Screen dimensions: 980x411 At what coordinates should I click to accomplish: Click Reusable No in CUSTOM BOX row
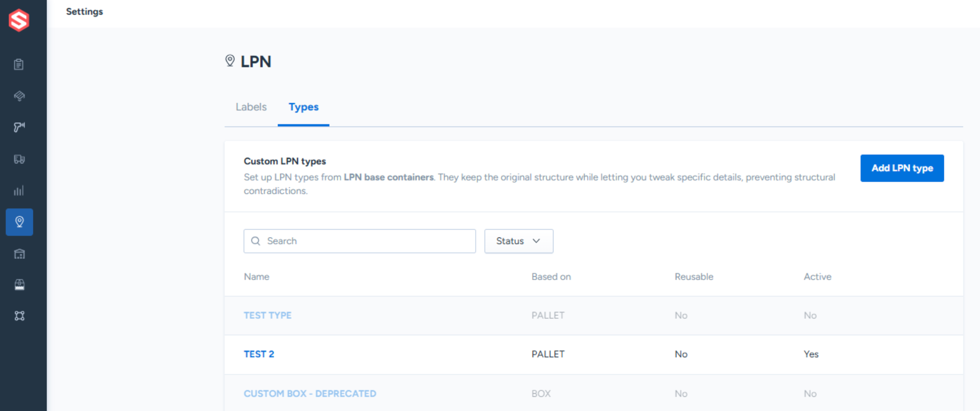[681, 393]
